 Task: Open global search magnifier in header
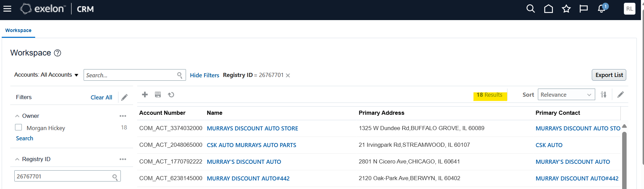coord(530,9)
